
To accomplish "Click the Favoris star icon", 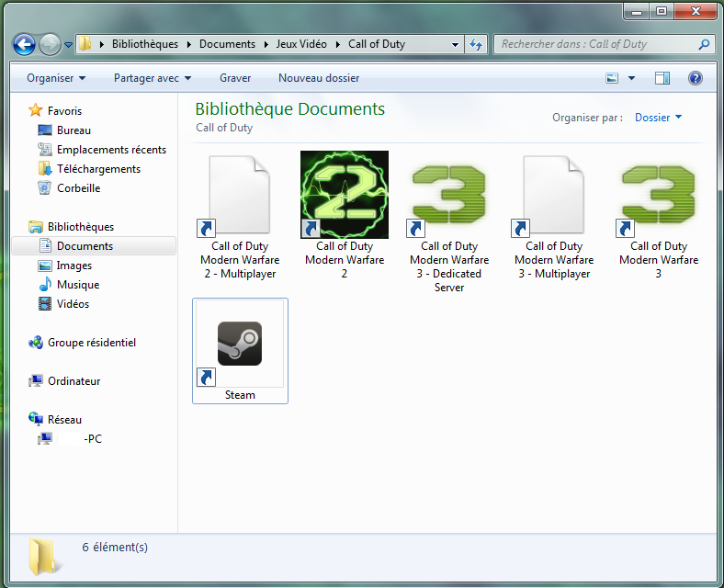I will pyautogui.click(x=36, y=110).
